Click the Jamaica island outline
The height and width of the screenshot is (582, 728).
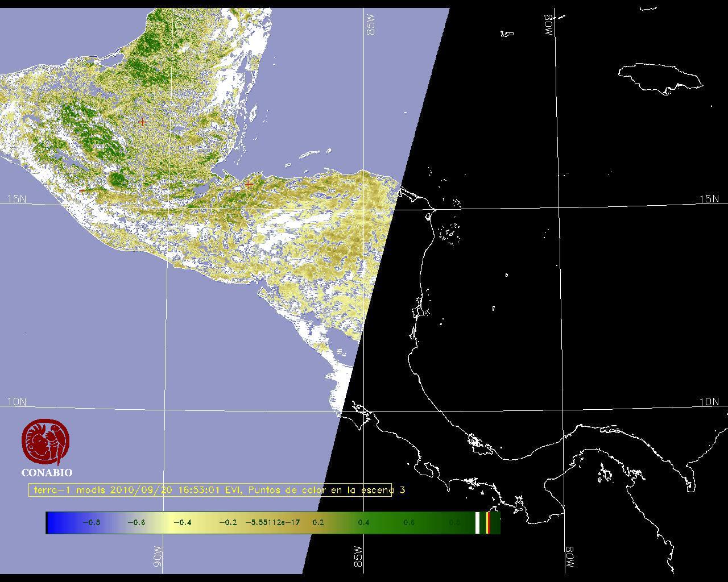click(x=660, y=77)
